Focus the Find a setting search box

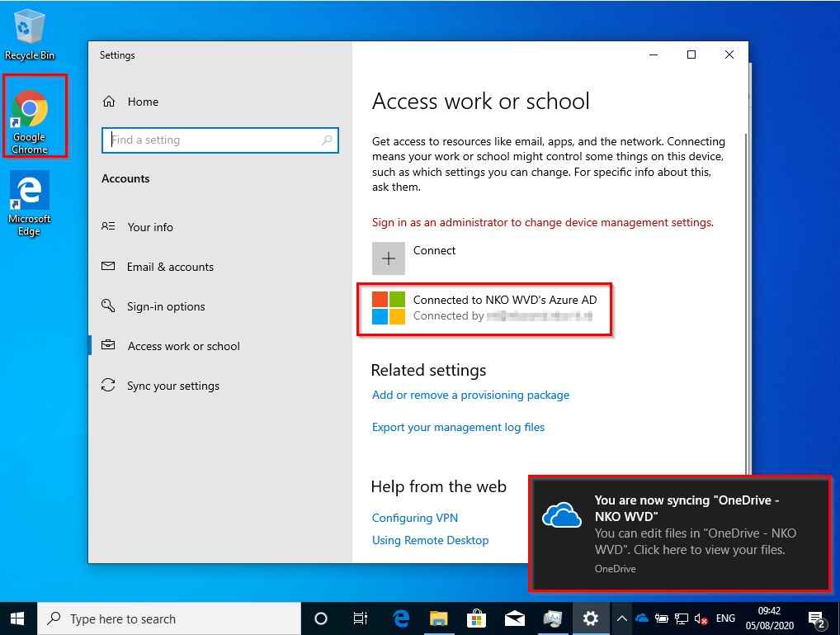(x=220, y=140)
